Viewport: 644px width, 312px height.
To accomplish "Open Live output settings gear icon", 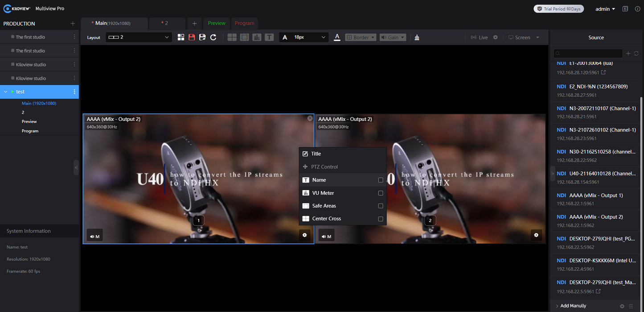I will pos(496,37).
